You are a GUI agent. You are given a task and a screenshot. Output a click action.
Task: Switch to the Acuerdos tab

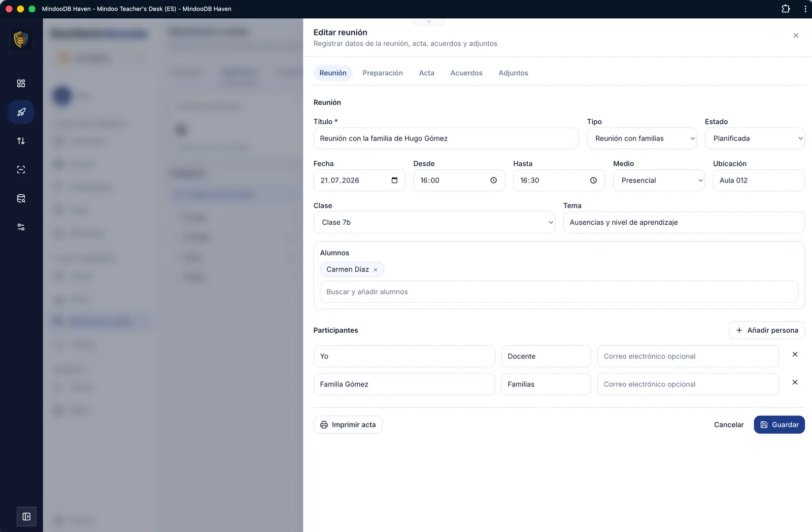[x=466, y=73]
